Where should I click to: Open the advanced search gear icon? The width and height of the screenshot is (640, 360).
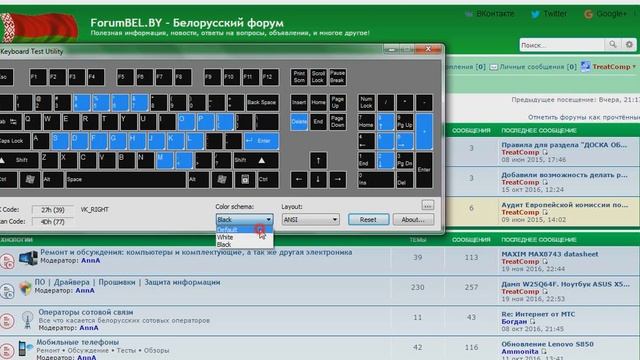(x=629, y=44)
